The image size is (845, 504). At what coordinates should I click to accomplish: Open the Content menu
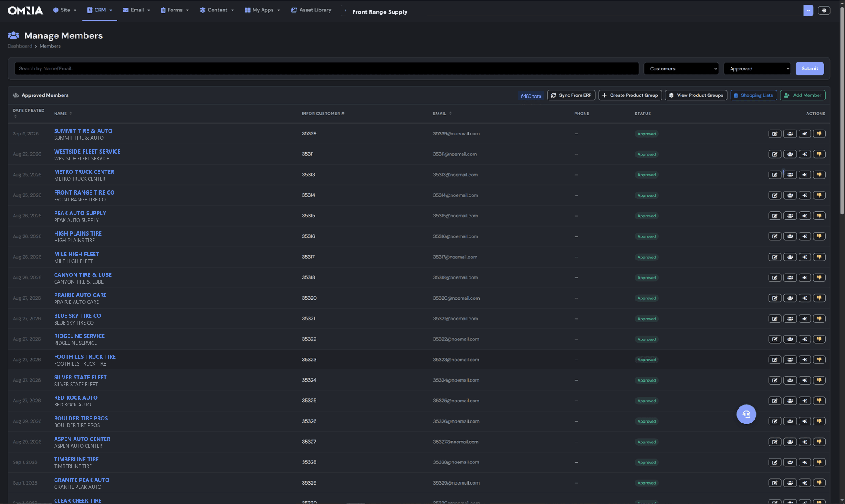pos(217,10)
